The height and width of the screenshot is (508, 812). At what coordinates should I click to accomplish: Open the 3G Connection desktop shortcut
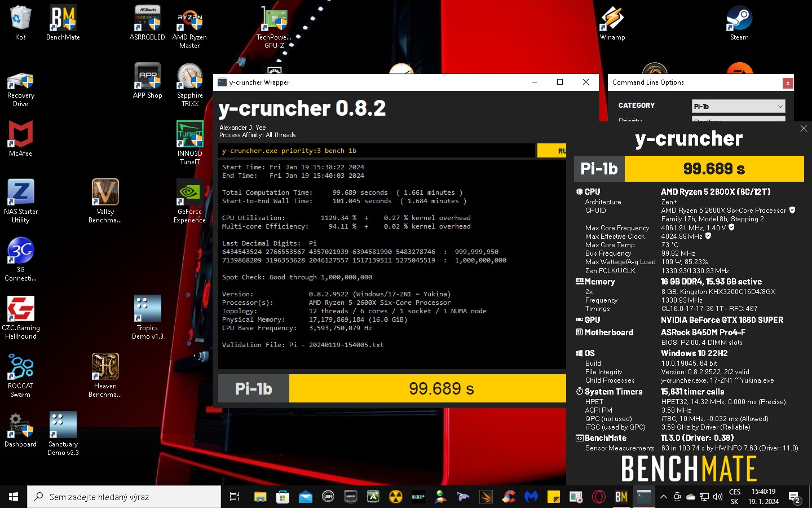tap(20, 259)
